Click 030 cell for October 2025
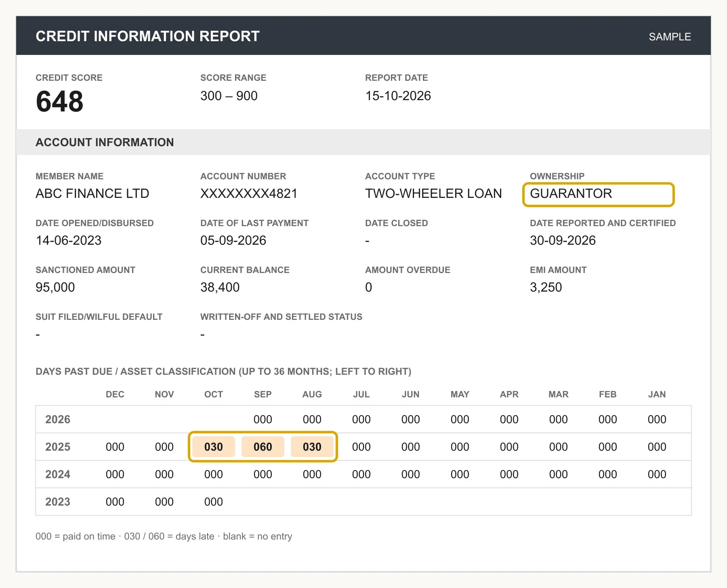Viewport: 727px width, 588px height. click(x=214, y=447)
